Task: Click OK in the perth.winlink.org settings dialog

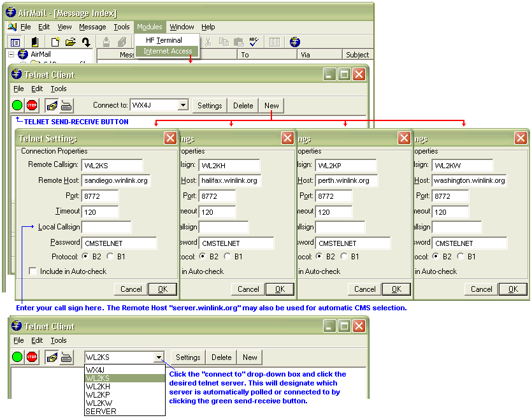Action: pyautogui.click(x=396, y=289)
